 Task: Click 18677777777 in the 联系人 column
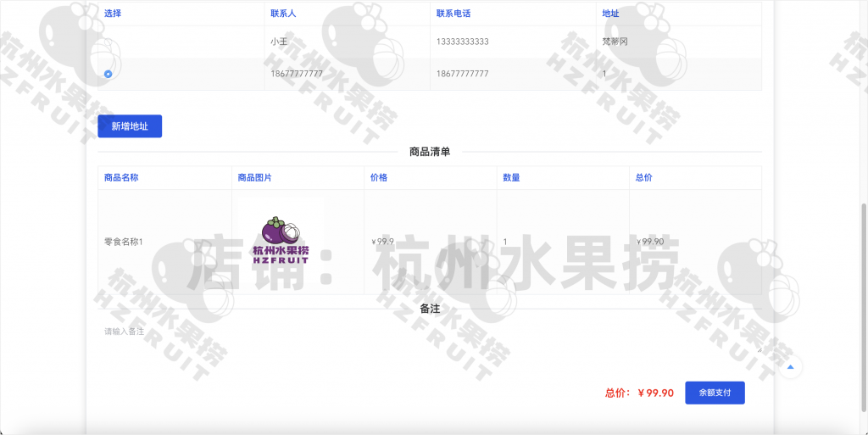point(297,74)
